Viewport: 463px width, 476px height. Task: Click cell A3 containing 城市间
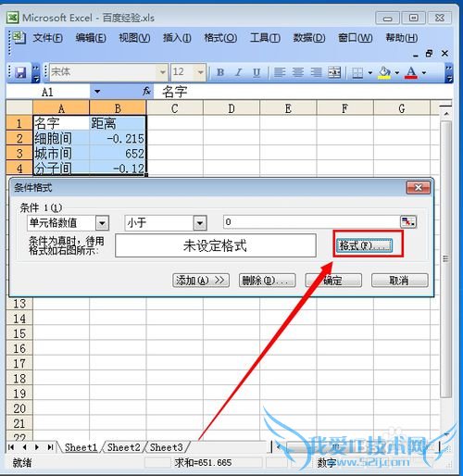coord(61,154)
